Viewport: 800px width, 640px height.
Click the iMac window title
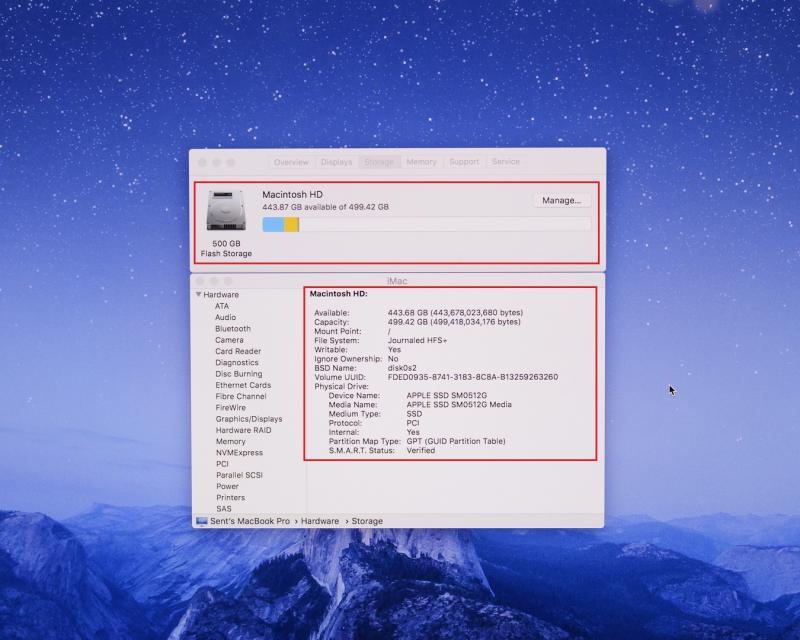point(397,281)
